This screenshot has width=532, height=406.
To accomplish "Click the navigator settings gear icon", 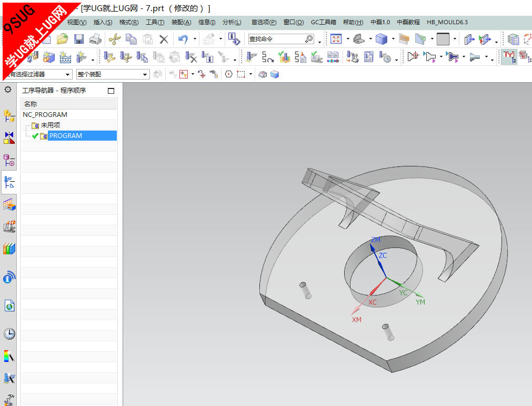I will 8,90.
